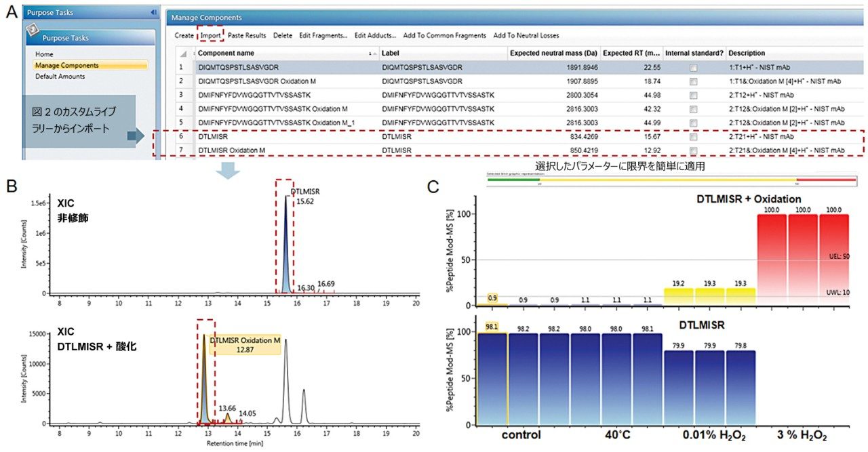Screen dimensions: 868x452
Task: Tick Internal standard checkbox in row 6
Action: (x=693, y=136)
